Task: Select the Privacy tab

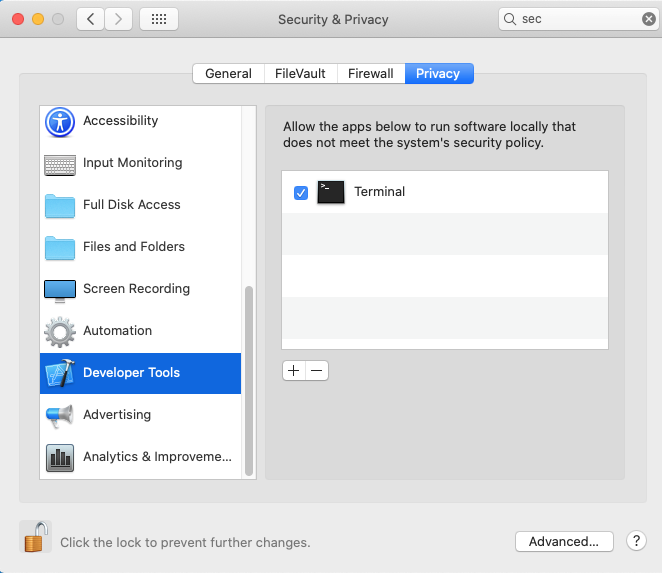Action: 438,73
